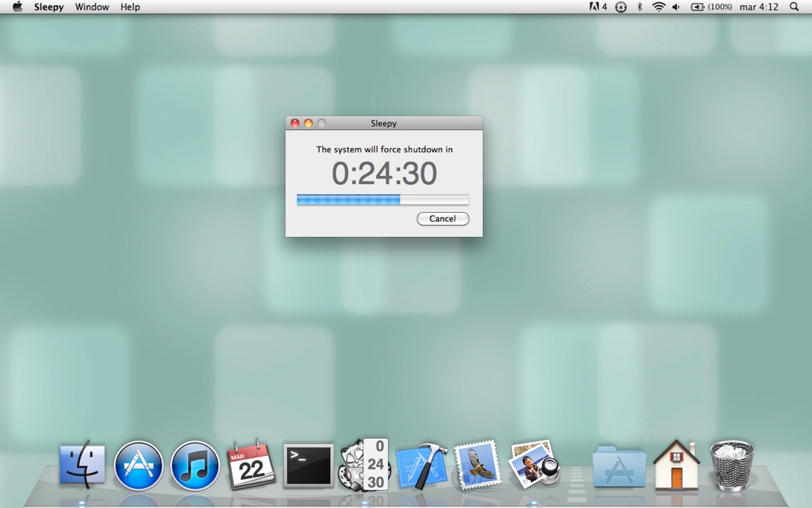The image size is (812, 508).
Task: Click the shutdown countdown progress bar
Action: tap(383, 199)
